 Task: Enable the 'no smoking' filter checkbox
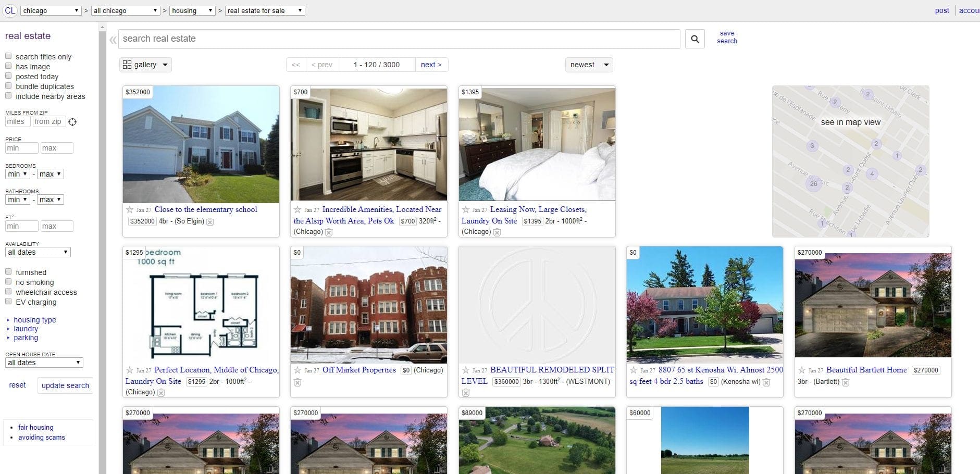[x=8, y=281]
